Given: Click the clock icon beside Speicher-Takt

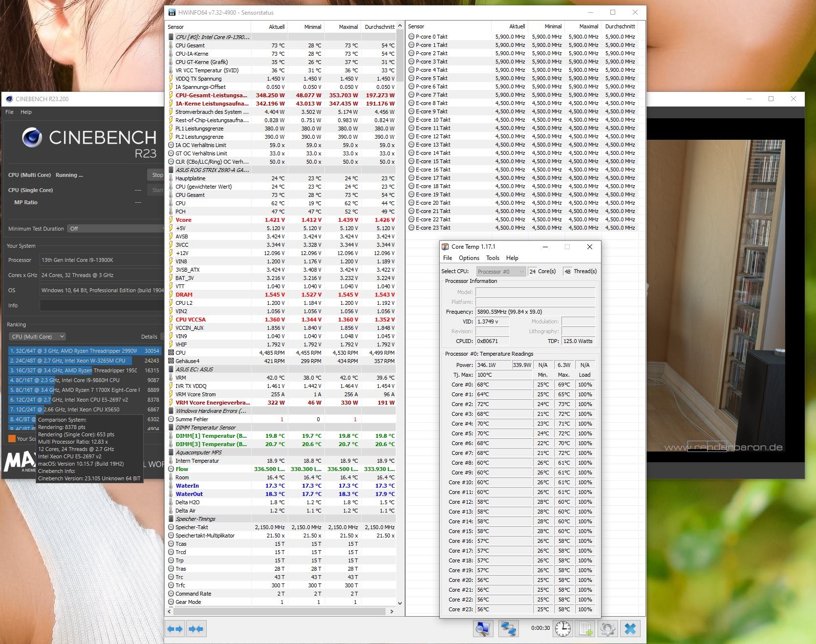Looking at the screenshot, I should (x=171, y=527).
